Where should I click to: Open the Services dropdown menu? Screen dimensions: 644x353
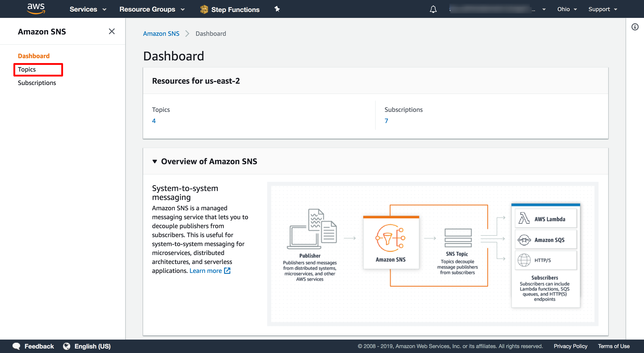(87, 9)
